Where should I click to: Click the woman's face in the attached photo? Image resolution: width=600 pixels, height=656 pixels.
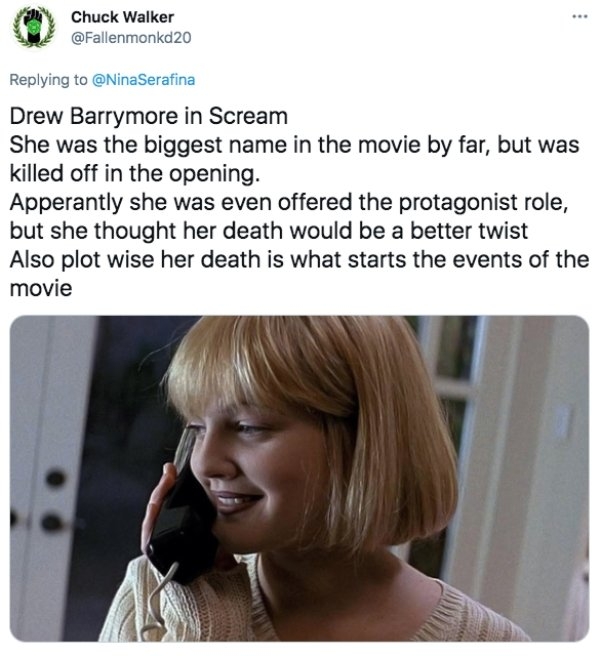click(x=255, y=473)
